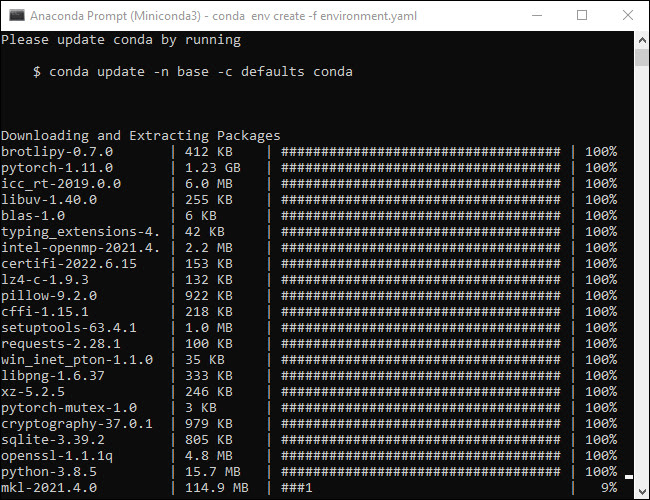Click the pytorch-1.11.0 full progress bar

(x=421, y=168)
